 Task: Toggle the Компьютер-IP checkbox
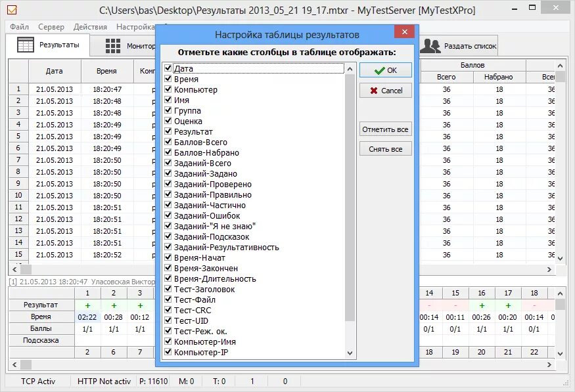pyautogui.click(x=168, y=352)
